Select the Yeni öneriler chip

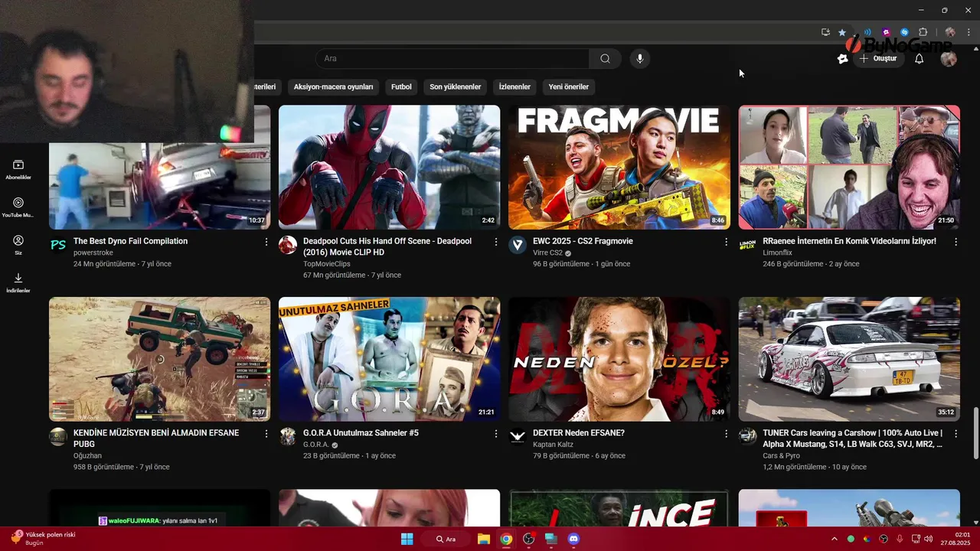569,86
